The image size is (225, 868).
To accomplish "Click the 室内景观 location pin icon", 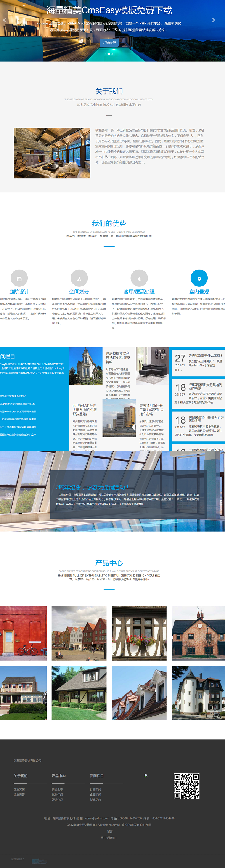I will (x=199, y=278).
